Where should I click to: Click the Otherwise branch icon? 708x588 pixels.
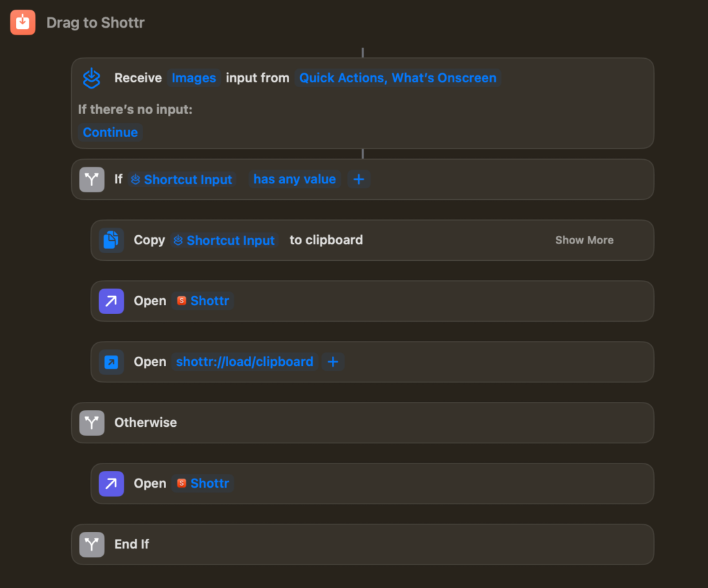[92, 423]
